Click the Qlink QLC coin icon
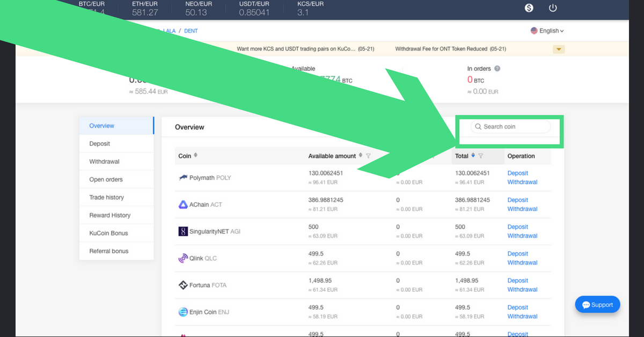Screen dimensions: 644x337 click(183, 258)
